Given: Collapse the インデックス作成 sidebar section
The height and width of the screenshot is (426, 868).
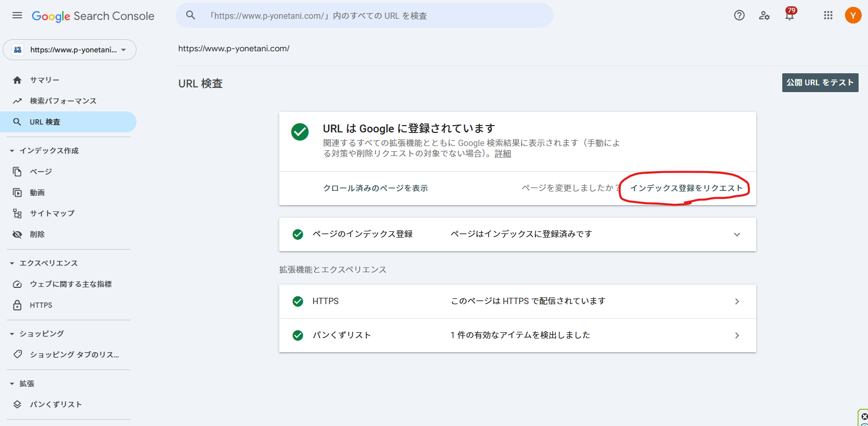Looking at the screenshot, I should [x=12, y=151].
